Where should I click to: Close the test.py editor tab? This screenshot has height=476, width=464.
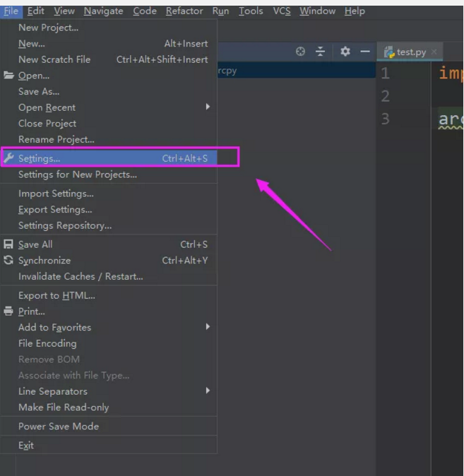click(434, 52)
